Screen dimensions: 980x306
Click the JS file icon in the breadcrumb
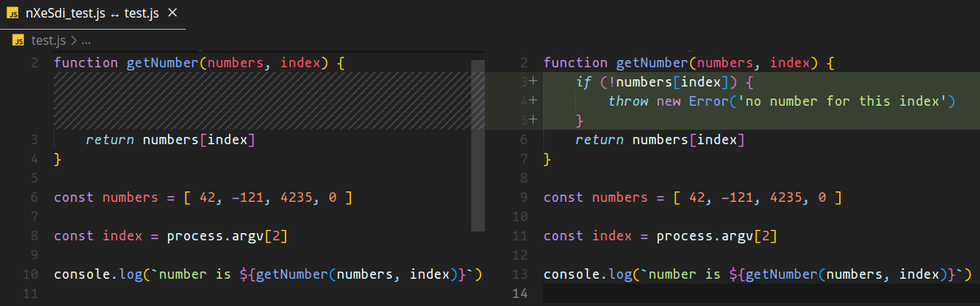tap(18, 40)
